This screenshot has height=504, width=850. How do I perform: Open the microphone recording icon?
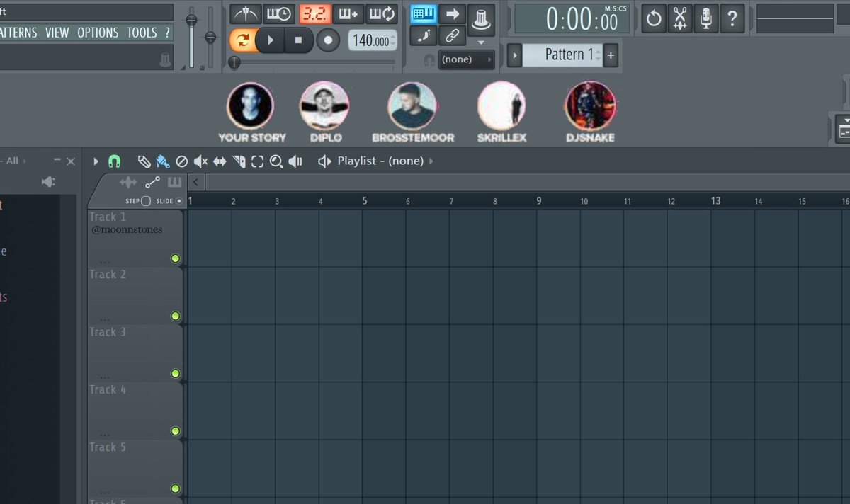(705, 18)
